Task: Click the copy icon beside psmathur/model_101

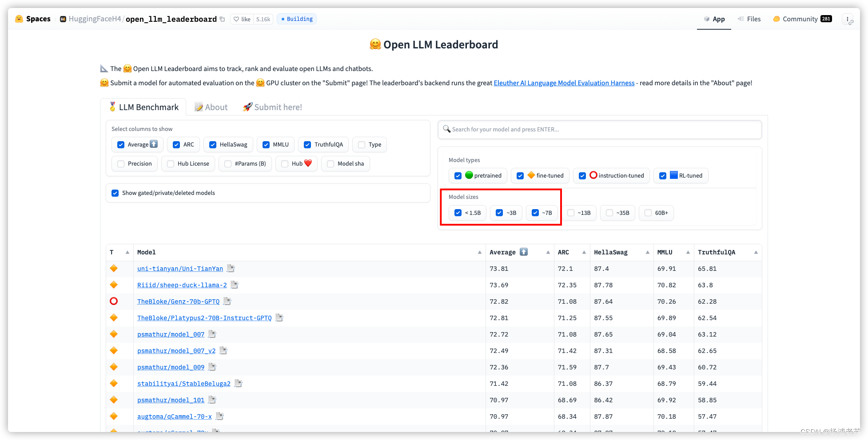Action: [212, 400]
